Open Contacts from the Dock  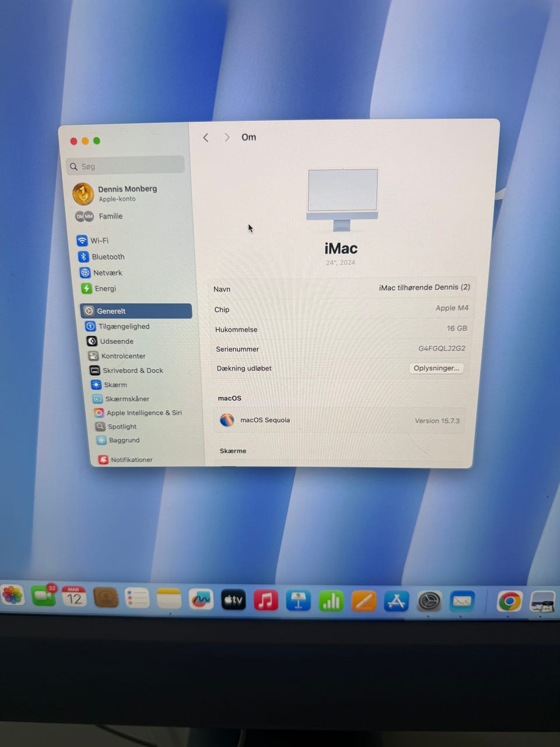coord(106,598)
